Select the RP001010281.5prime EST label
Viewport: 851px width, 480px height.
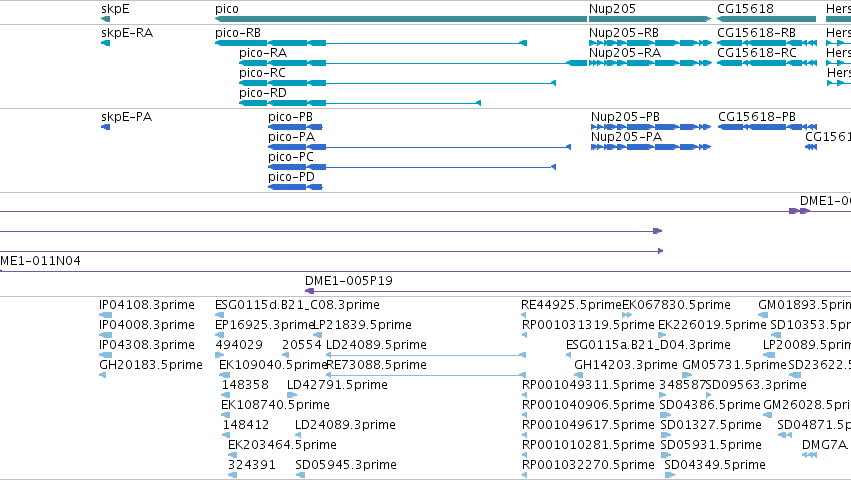[588, 445]
